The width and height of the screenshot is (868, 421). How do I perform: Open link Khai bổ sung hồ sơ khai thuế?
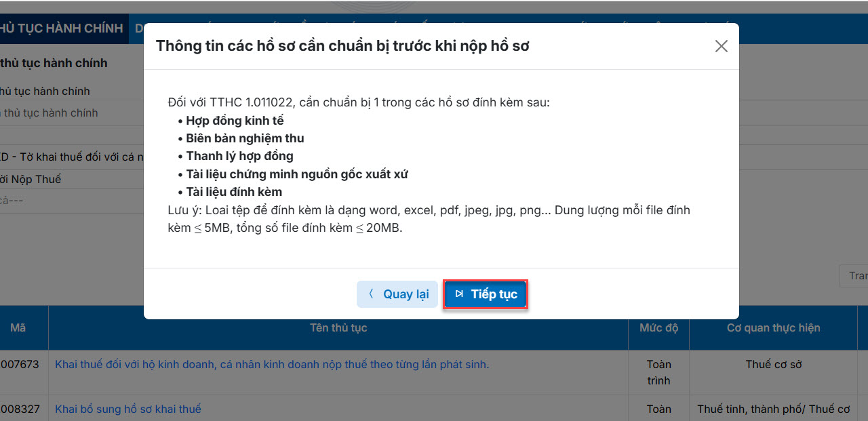(x=127, y=409)
